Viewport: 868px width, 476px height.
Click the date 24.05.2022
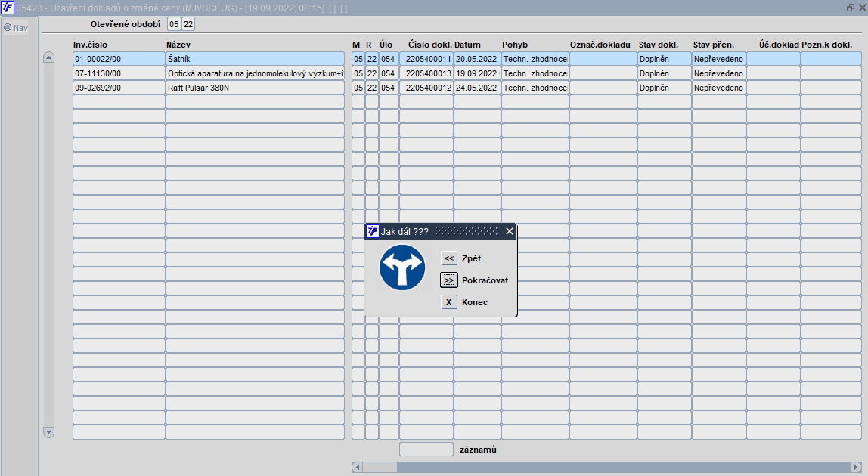tap(477, 88)
